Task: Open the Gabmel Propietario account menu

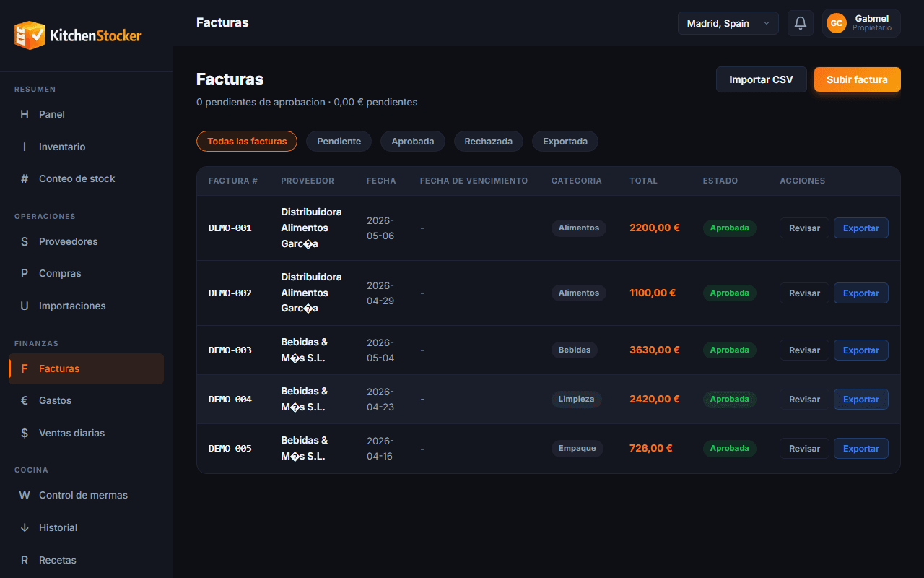Action: [x=861, y=23]
